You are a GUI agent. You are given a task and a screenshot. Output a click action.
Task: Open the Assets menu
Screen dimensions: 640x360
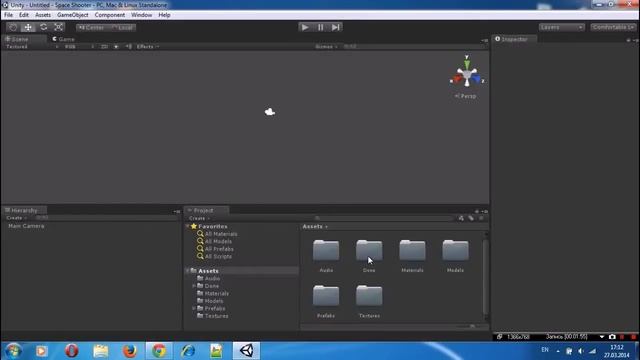pos(43,15)
